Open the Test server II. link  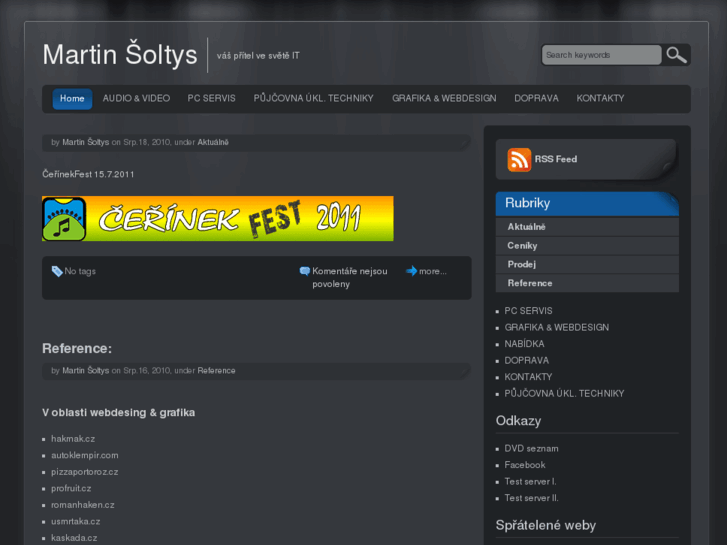click(531, 498)
